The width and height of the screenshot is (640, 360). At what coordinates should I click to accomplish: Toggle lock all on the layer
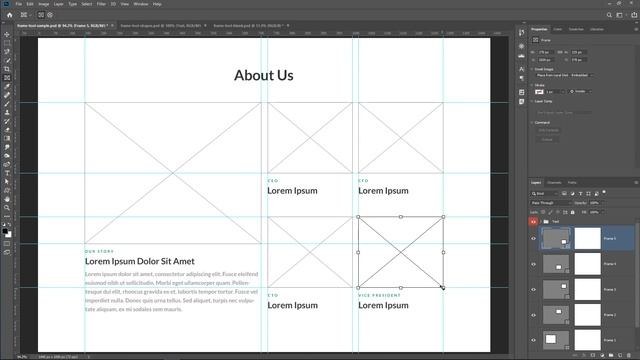[x=572, y=212]
